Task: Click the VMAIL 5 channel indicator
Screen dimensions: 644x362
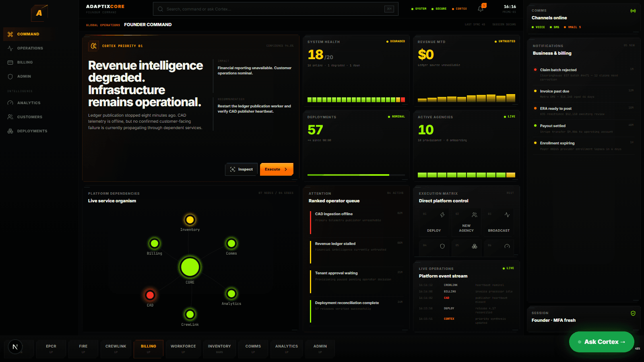Action: (x=572, y=27)
